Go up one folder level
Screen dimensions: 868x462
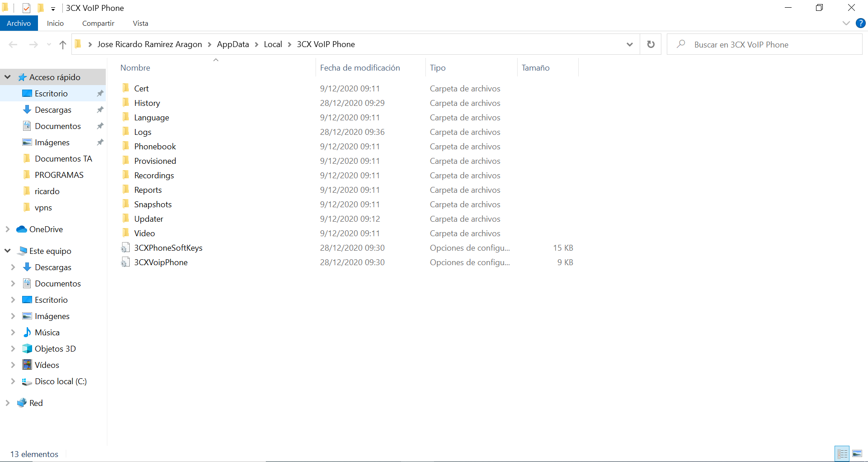(63, 44)
